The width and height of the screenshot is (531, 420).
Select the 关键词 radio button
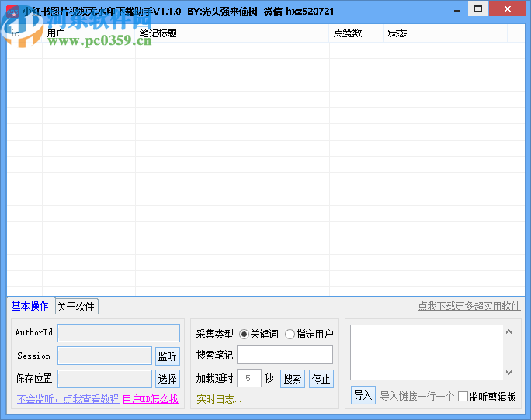(x=259, y=335)
